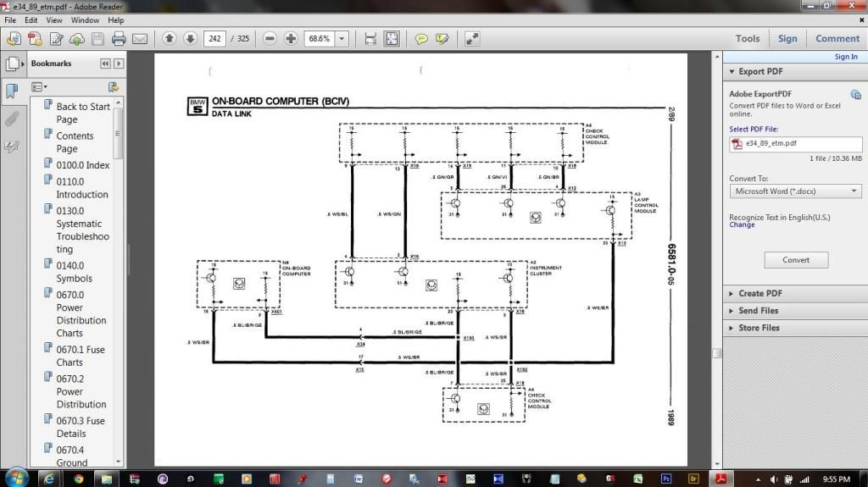Open the Bookmarks panel ribbon icon
The image size is (868, 487).
[12, 91]
